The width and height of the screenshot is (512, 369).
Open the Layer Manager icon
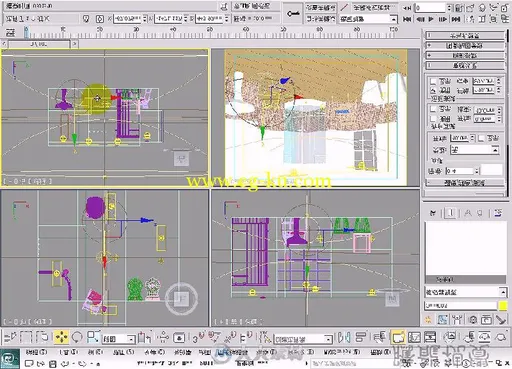tap(379, 337)
